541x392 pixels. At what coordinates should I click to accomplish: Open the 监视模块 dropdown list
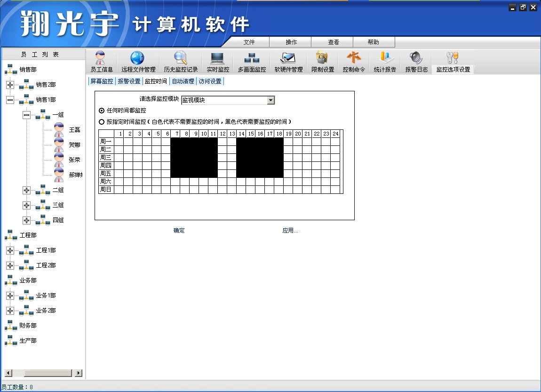(270, 100)
